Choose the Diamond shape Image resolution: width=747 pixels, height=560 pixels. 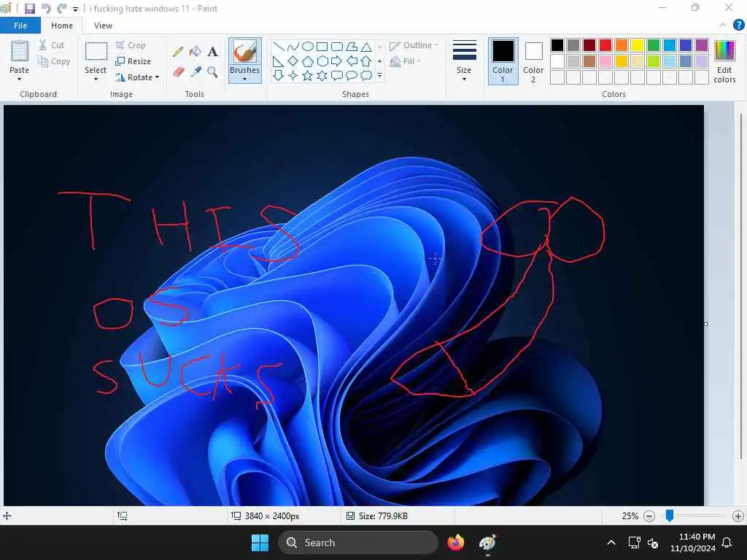pos(293,61)
